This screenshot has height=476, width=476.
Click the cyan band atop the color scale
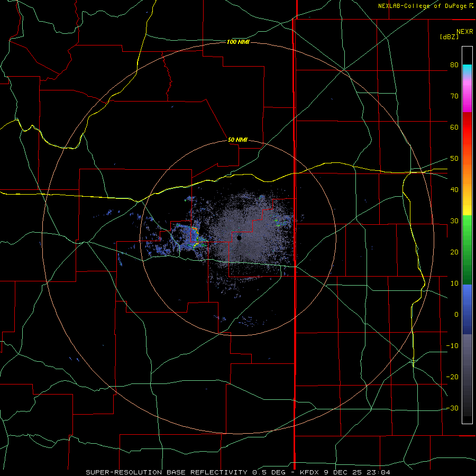click(x=467, y=69)
